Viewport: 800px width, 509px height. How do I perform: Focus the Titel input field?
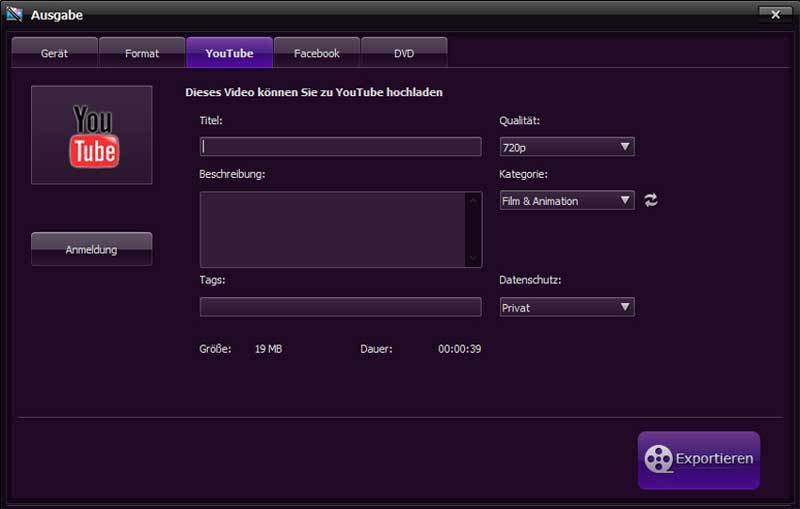coord(340,146)
